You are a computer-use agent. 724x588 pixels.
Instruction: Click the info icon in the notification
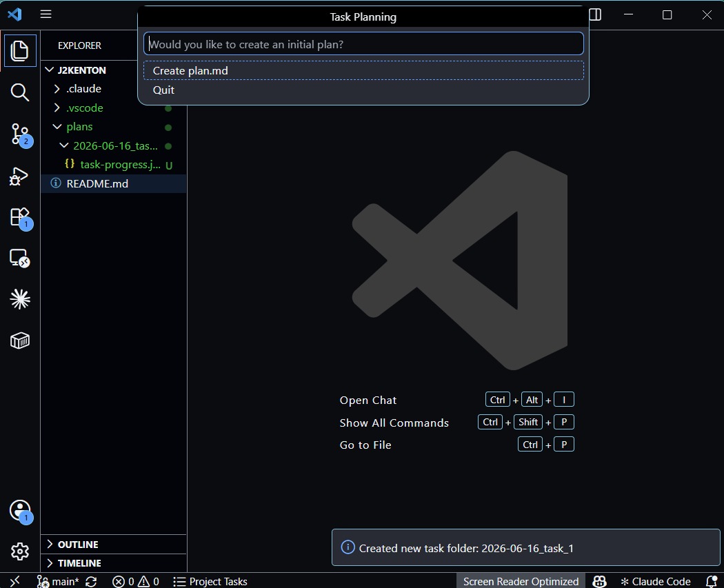pos(348,547)
